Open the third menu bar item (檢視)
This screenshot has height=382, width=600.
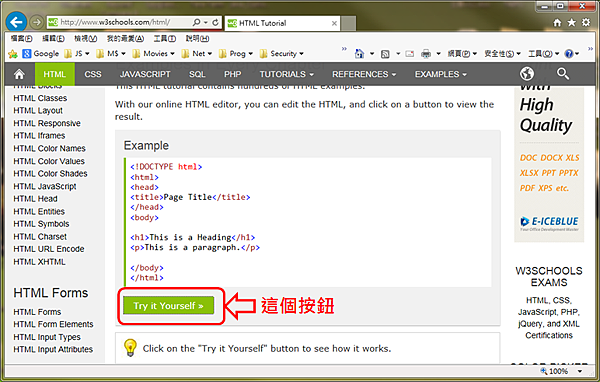coord(85,39)
